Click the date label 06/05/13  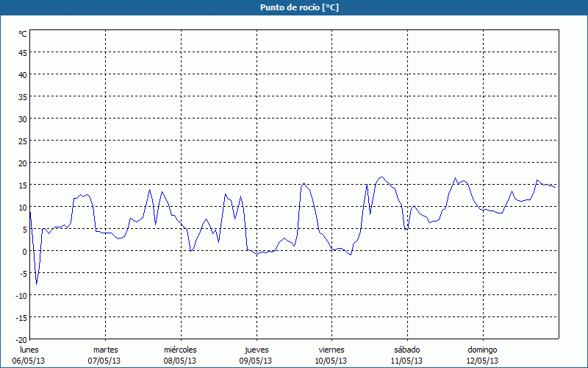29,361
